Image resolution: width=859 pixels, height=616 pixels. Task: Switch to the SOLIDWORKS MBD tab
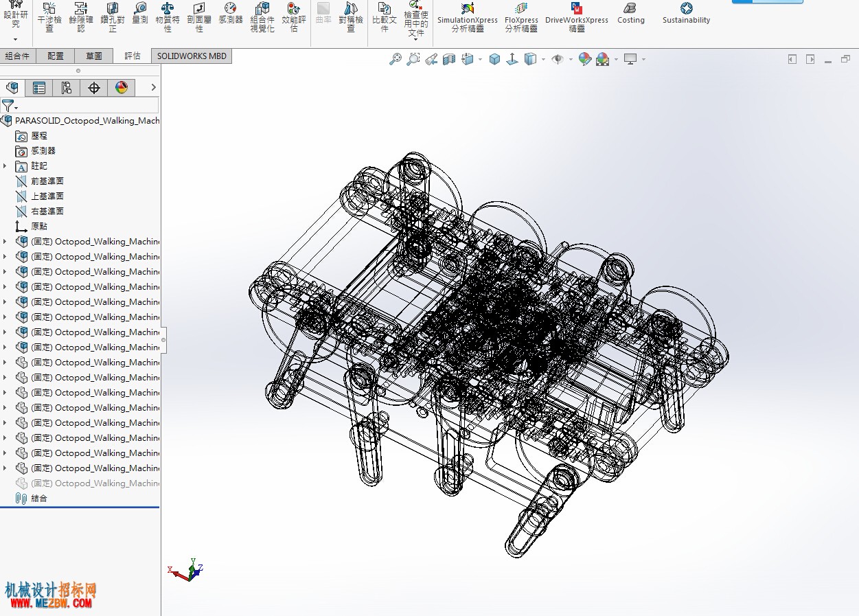[192, 56]
